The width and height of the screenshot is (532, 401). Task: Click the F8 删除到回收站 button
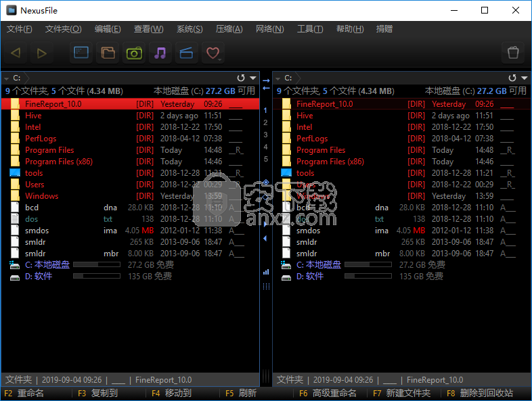click(x=480, y=393)
